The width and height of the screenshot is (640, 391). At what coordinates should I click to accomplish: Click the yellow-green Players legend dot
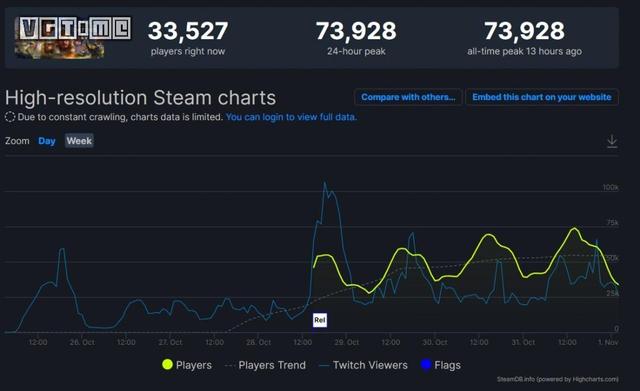click(x=167, y=364)
